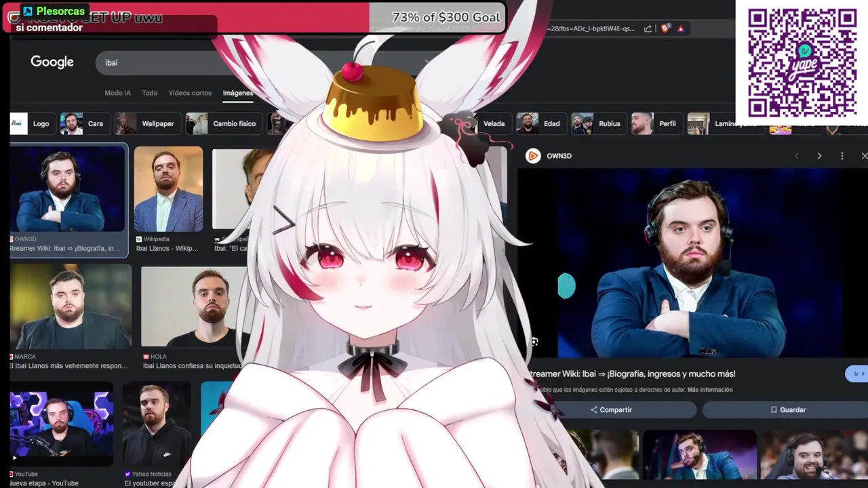The image size is (868, 488).
Task: Open the OWN3D image result thumbnail
Action: 68,189
